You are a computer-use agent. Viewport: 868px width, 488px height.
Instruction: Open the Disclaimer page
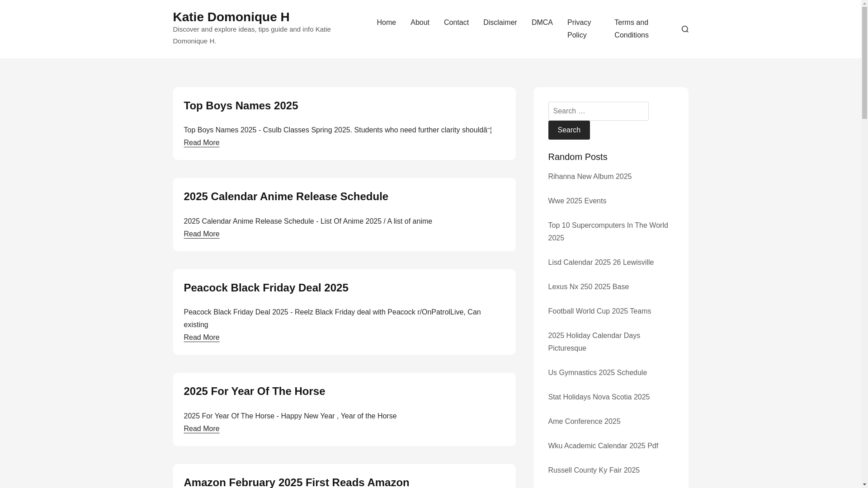click(x=500, y=23)
